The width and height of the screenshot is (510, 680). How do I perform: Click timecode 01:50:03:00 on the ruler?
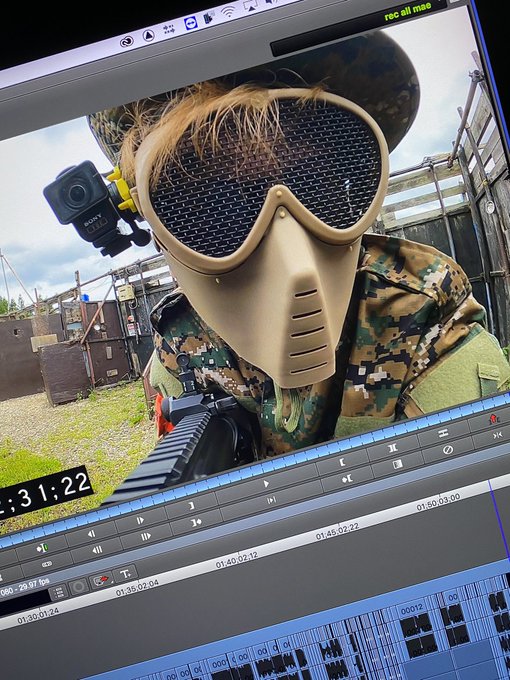pyautogui.click(x=438, y=502)
